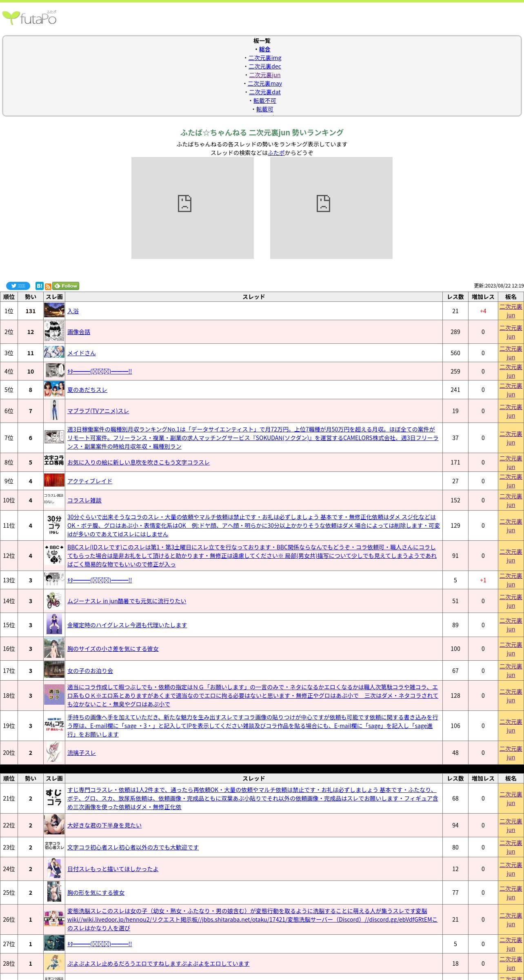Click the 女の子のお泊り会 thread thumbnail
This screenshot has width=524, height=980.
point(54,670)
